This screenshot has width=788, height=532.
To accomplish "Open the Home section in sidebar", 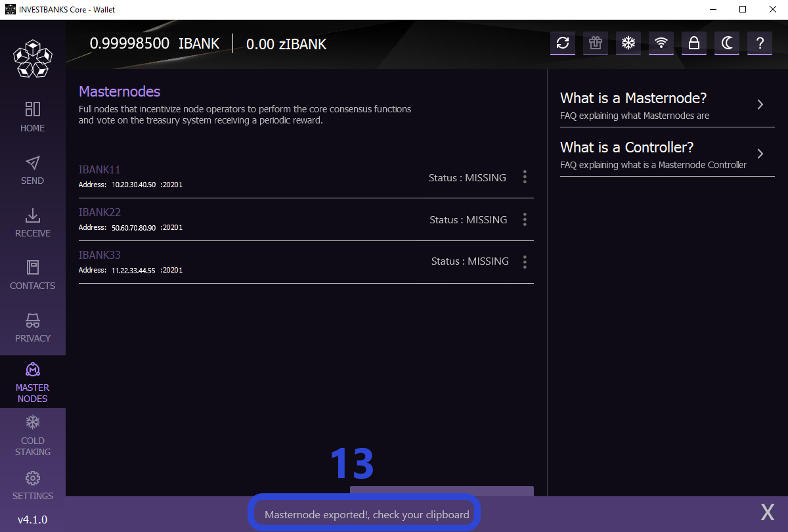I will (x=32, y=118).
